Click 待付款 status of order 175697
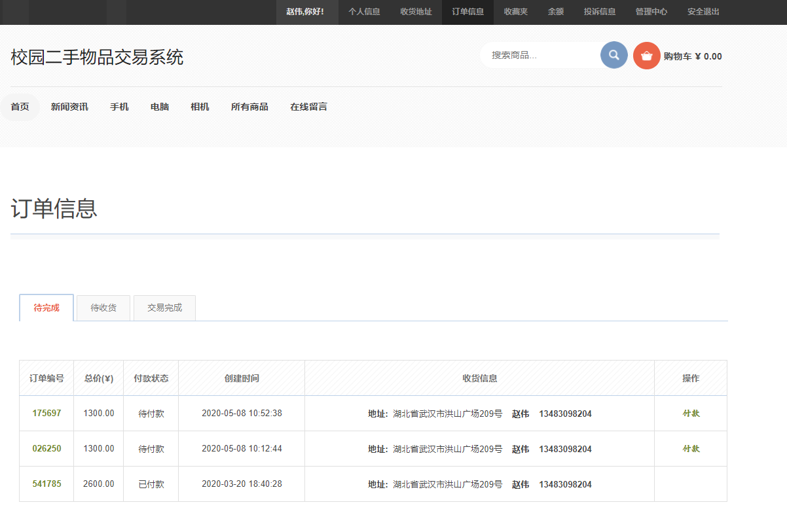The image size is (787, 532). pos(151,414)
